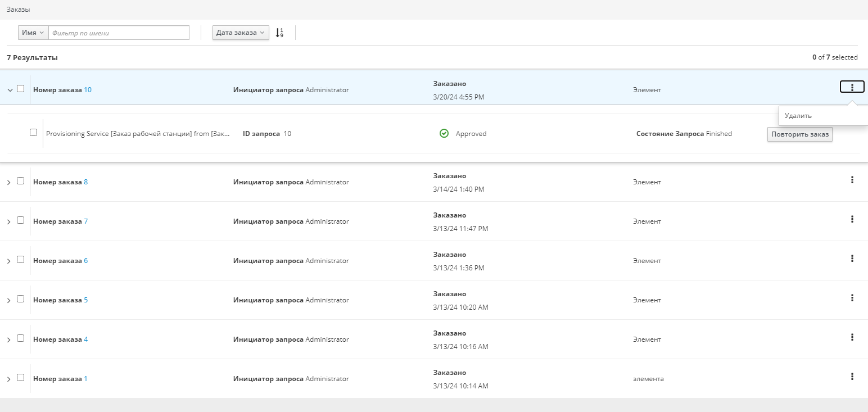The width and height of the screenshot is (868, 412).
Task: Open kebab menu for order 5
Action: (x=852, y=298)
